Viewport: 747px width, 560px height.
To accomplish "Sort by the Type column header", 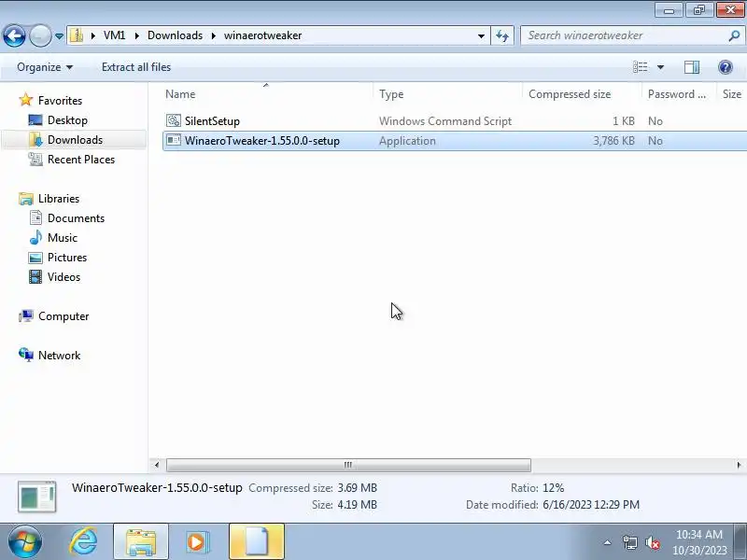I will point(448,94).
